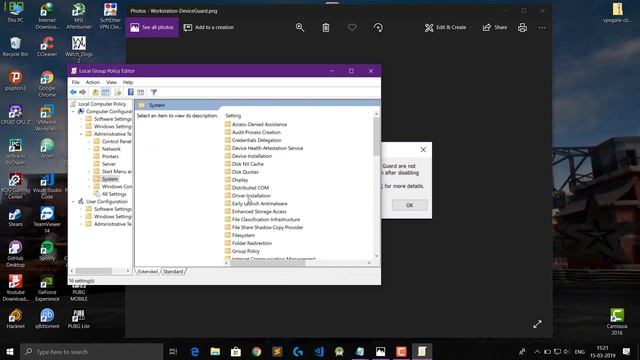Click Add to a creation

pos(209,27)
